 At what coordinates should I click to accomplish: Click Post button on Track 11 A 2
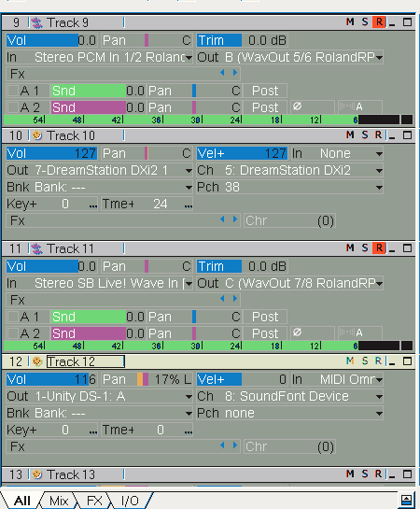coord(265,333)
